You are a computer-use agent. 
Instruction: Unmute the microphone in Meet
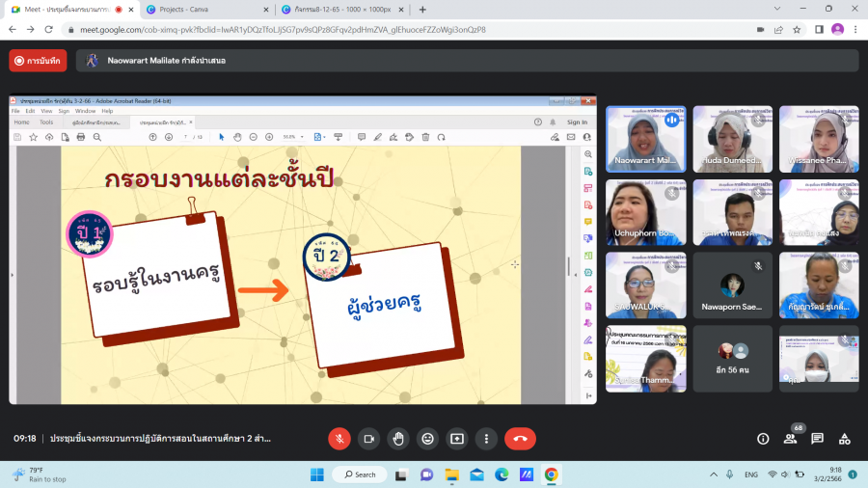click(339, 439)
